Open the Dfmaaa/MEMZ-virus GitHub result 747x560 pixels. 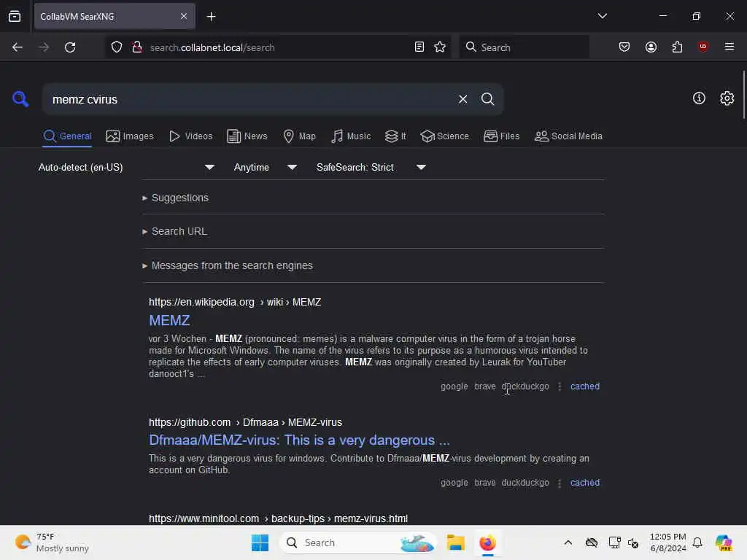(x=299, y=440)
